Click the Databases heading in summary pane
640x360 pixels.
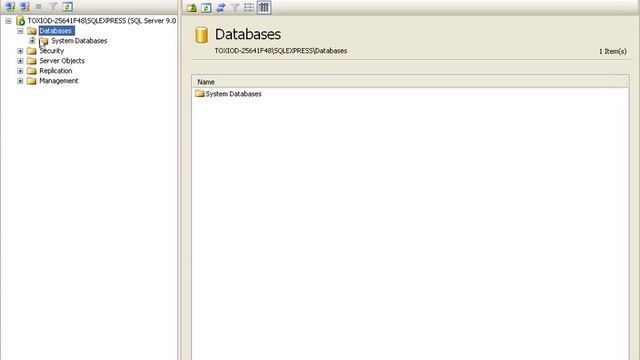pos(248,34)
